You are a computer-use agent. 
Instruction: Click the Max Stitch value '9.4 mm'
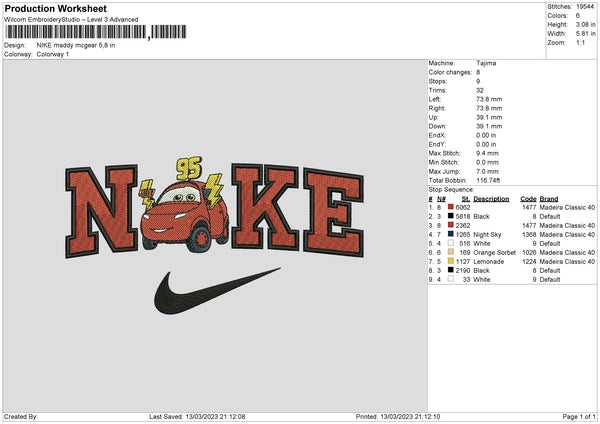tap(487, 153)
